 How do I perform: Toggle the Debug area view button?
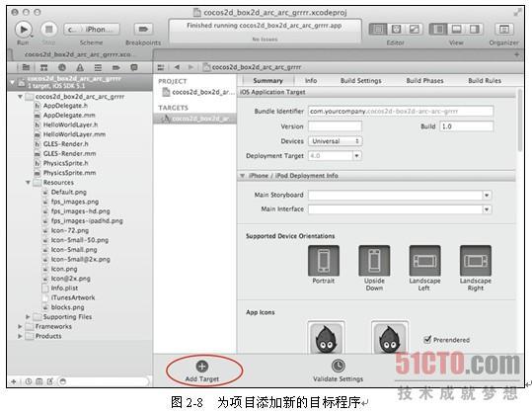pyautogui.click(x=456, y=30)
